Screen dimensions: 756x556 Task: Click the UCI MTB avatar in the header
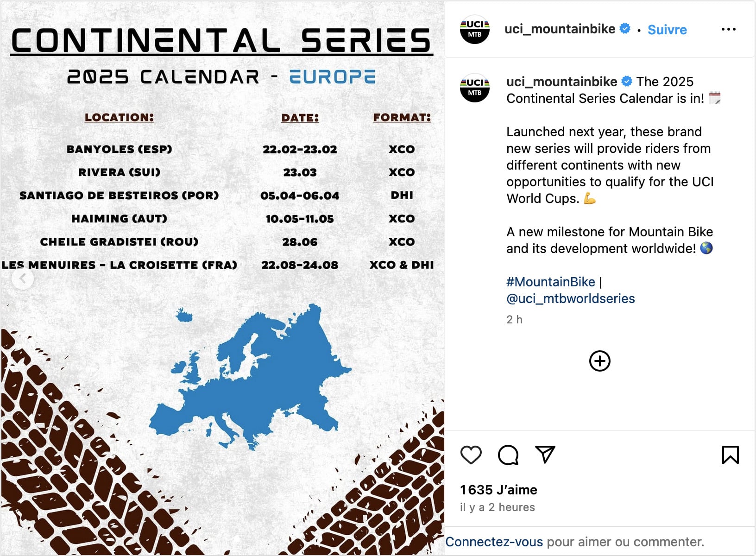coord(474,29)
